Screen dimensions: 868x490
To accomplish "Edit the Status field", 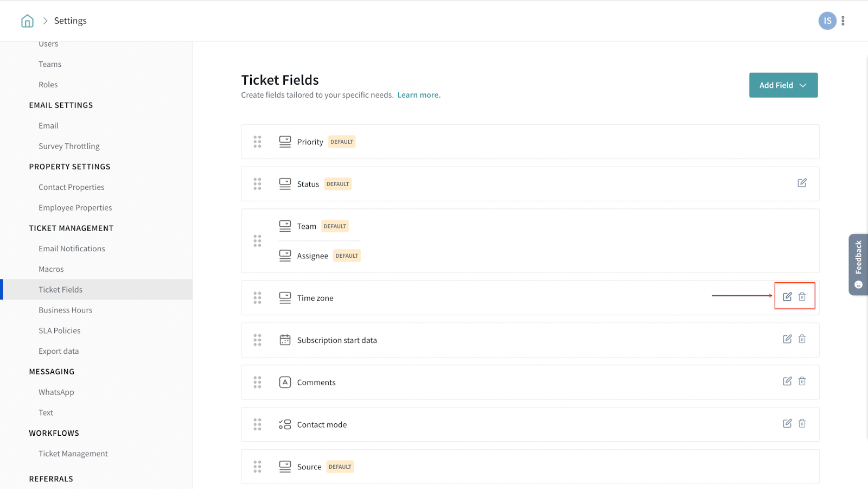I will (x=802, y=183).
